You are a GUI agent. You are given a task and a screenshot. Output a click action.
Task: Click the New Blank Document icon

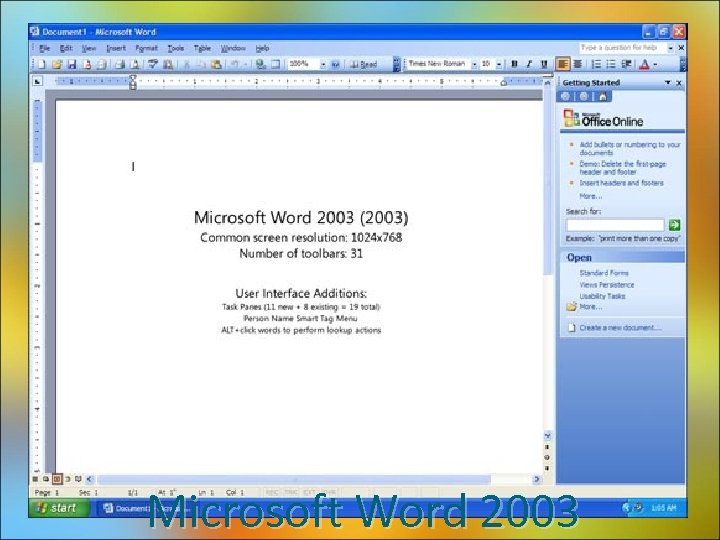[42, 64]
